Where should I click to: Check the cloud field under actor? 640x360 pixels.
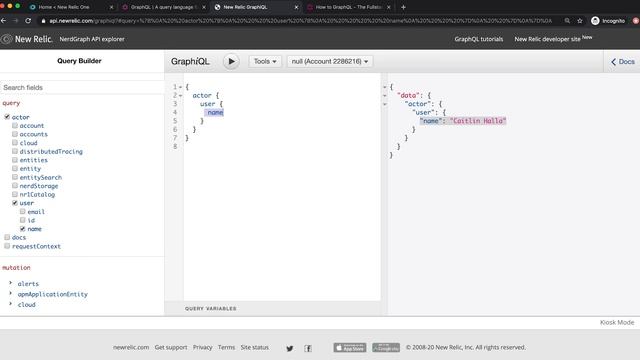(15, 142)
